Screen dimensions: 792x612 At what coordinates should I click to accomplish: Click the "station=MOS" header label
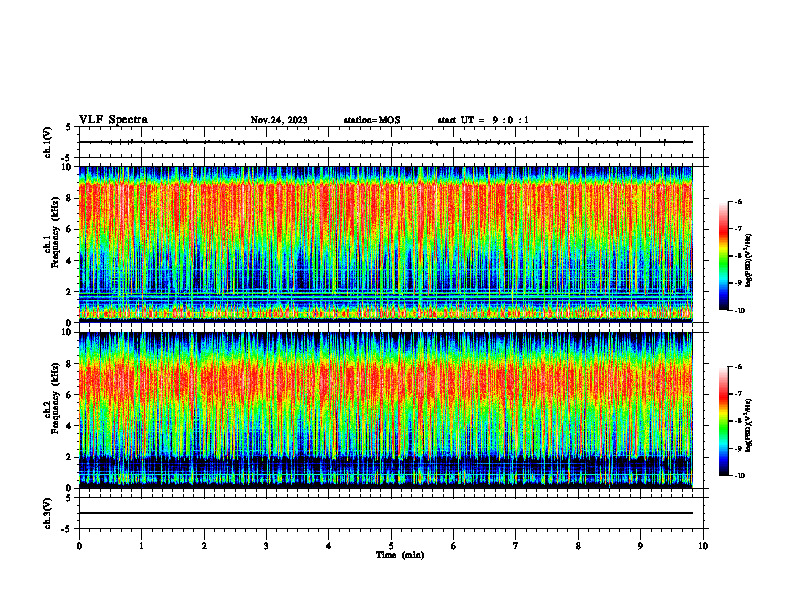coord(372,120)
